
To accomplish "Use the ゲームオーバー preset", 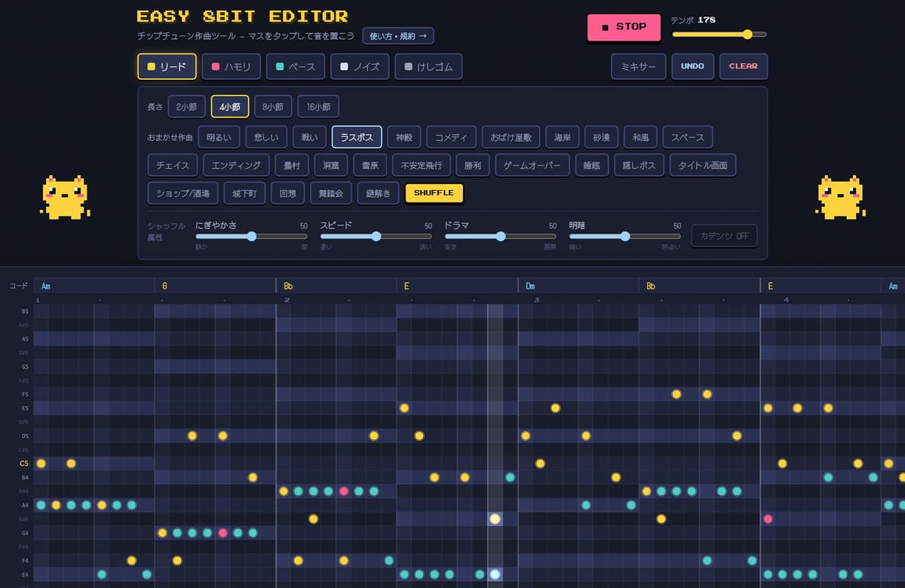I will click(x=532, y=165).
